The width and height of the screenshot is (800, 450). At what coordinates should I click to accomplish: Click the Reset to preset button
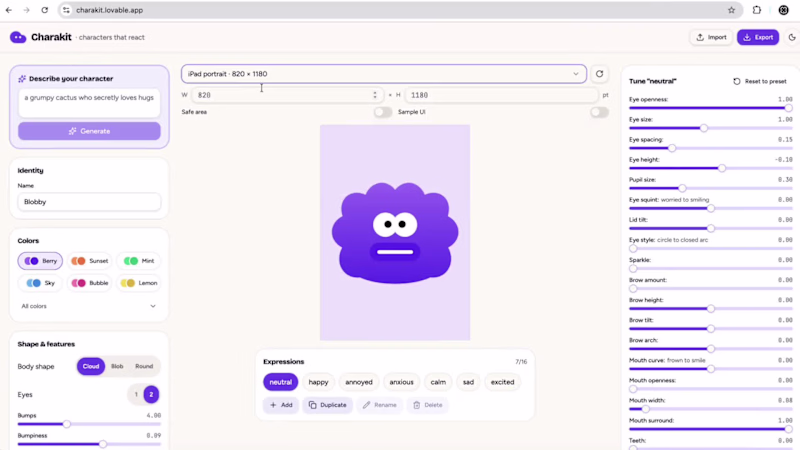tap(760, 82)
